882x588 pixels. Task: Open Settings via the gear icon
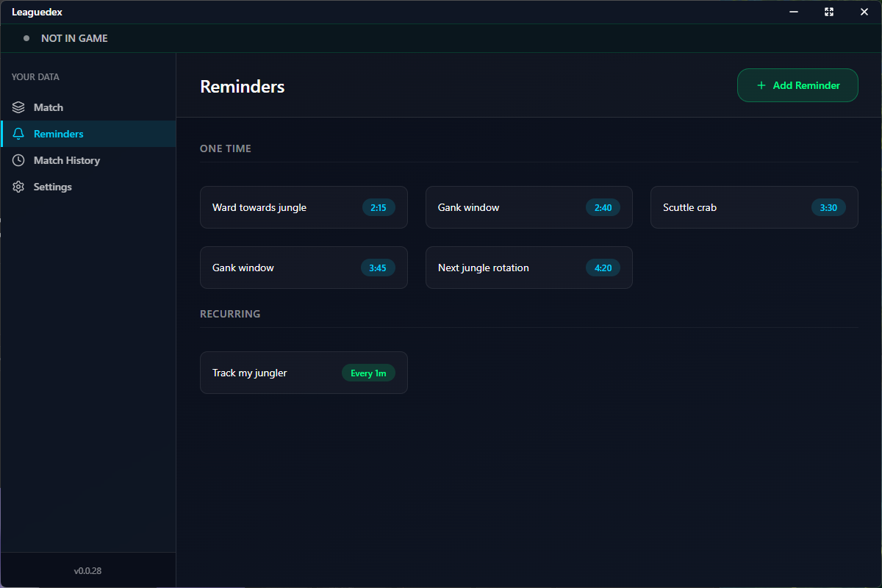click(18, 186)
